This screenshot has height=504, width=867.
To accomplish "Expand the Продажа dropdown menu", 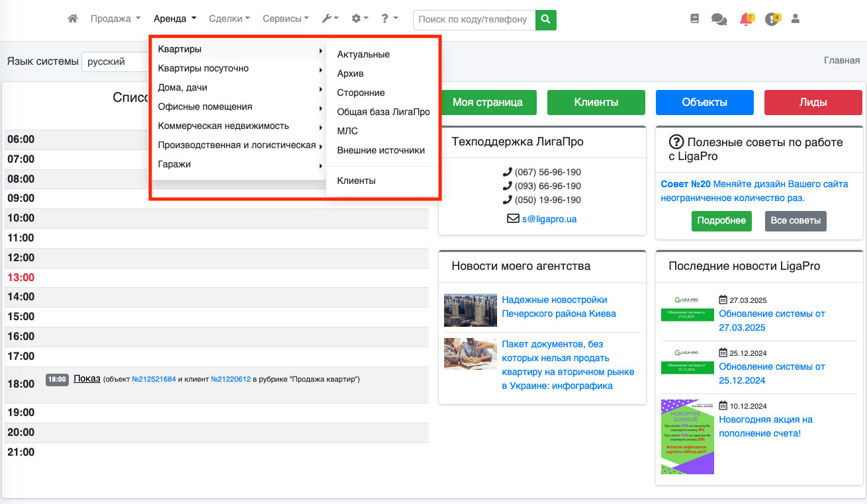I will tap(115, 19).
